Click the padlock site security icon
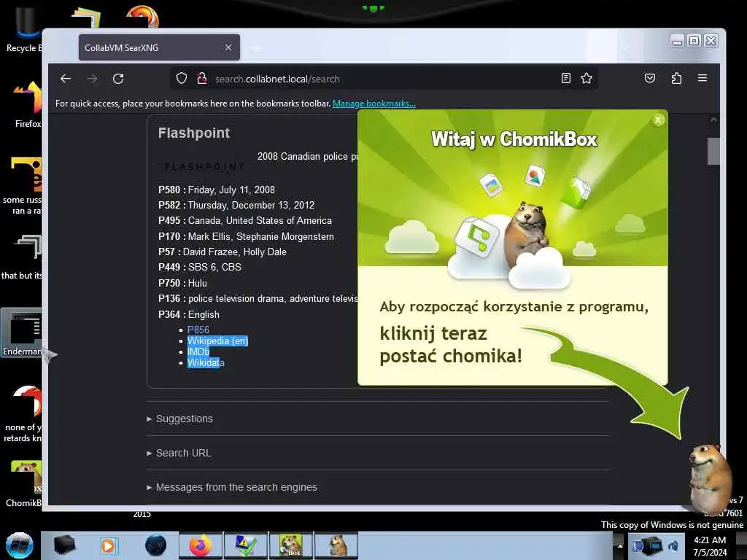The width and height of the screenshot is (747, 560). [202, 78]
